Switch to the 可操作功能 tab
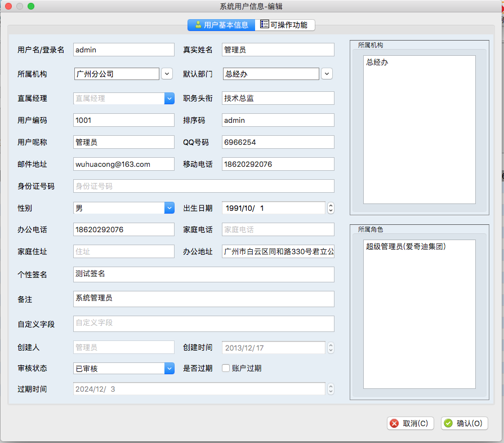The height and width of the screenshot is (443, 504). [x=285, y=25]
